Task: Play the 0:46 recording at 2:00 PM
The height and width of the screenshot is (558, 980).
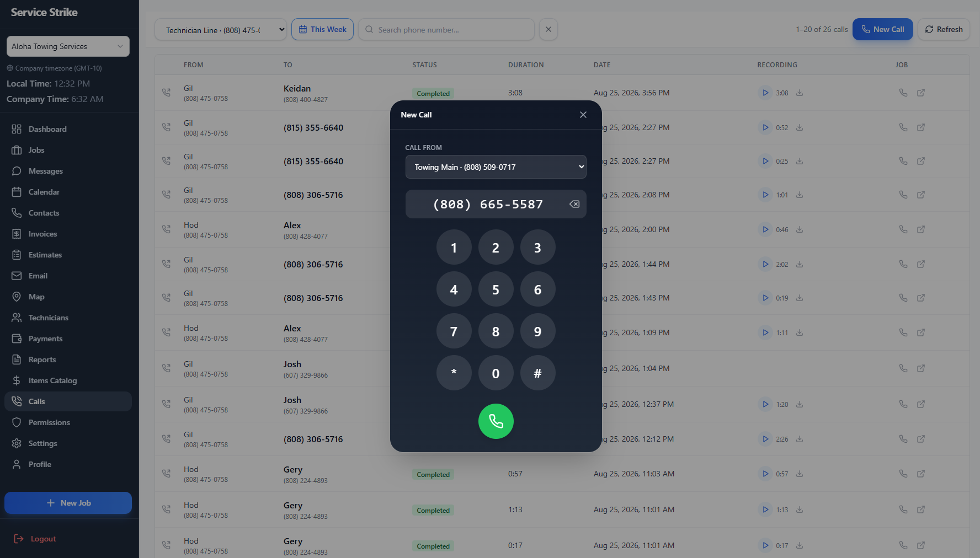Action: point(765,229)
